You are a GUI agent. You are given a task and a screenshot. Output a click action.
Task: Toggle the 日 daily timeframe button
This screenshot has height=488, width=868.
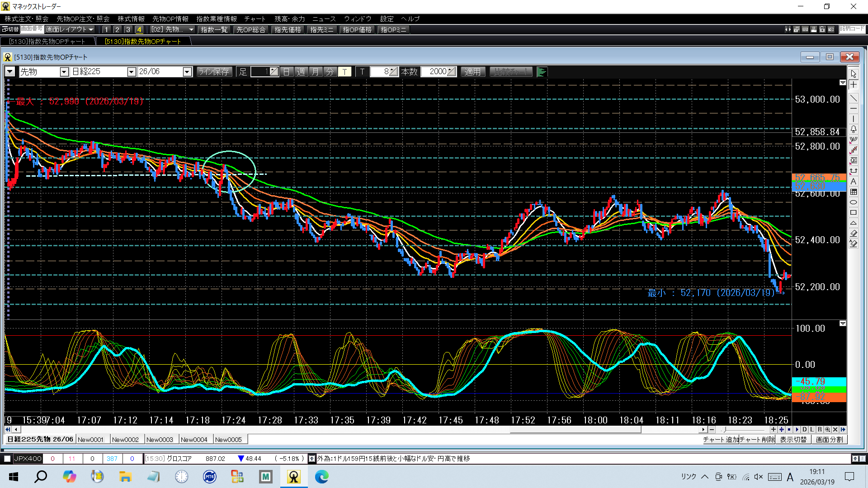tap(287, 72)
